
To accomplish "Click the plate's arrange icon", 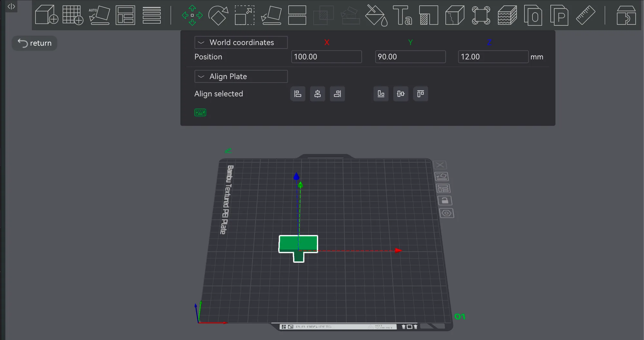I will [x=443, y=188].
